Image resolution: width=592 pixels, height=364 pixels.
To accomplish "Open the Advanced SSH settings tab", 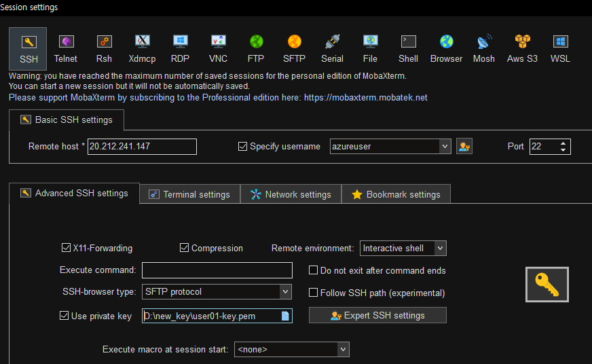I will [74, 194].
